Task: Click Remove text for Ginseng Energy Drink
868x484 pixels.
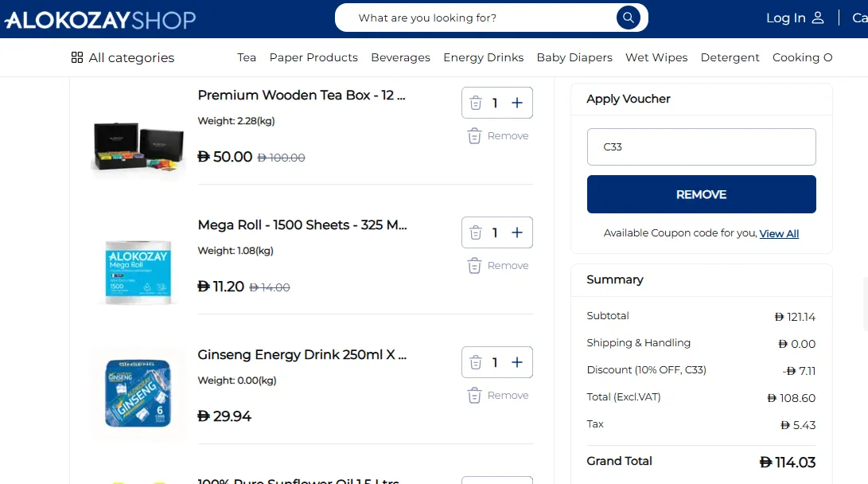Action: (x=508, y=396)
